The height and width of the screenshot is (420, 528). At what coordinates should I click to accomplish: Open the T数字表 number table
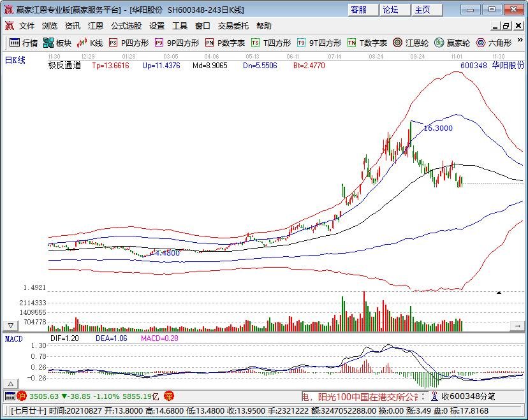[367, 43]
